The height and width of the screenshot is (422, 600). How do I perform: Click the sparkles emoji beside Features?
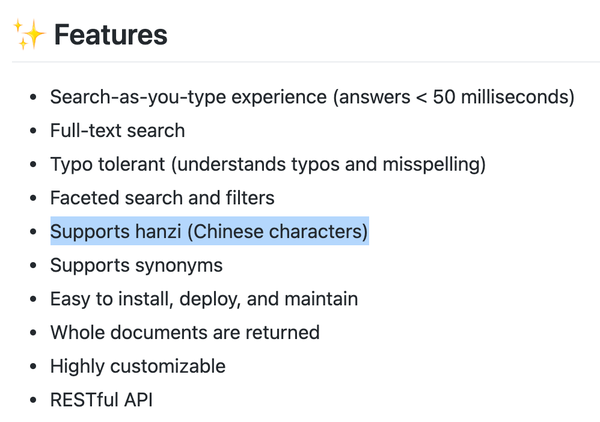point(29,34)
